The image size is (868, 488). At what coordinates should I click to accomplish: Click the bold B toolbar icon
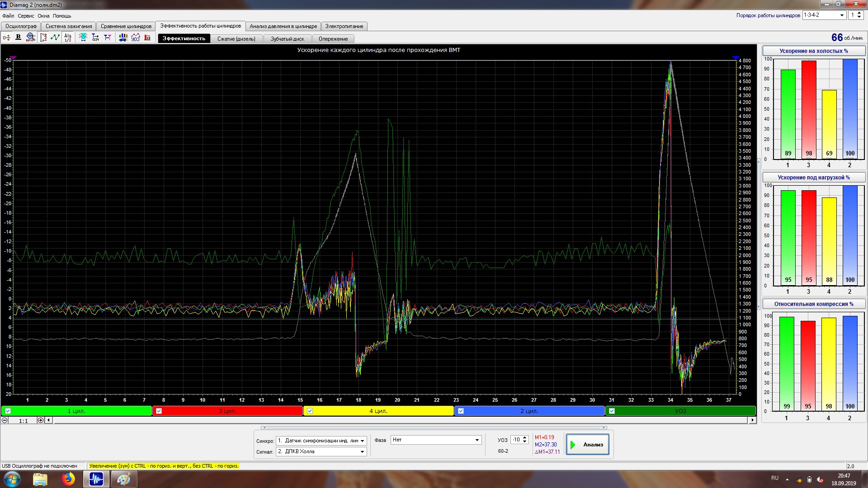pos(18,38)
